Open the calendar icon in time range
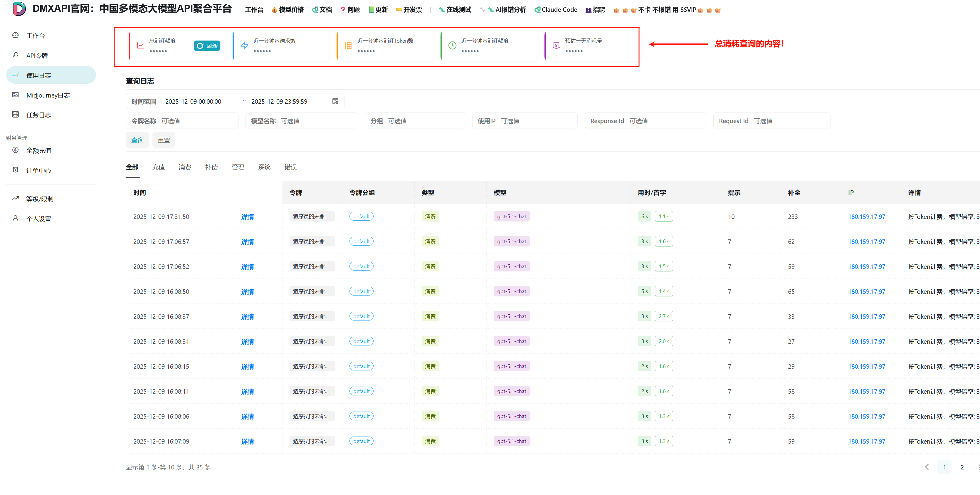 [x=335, y=101]
